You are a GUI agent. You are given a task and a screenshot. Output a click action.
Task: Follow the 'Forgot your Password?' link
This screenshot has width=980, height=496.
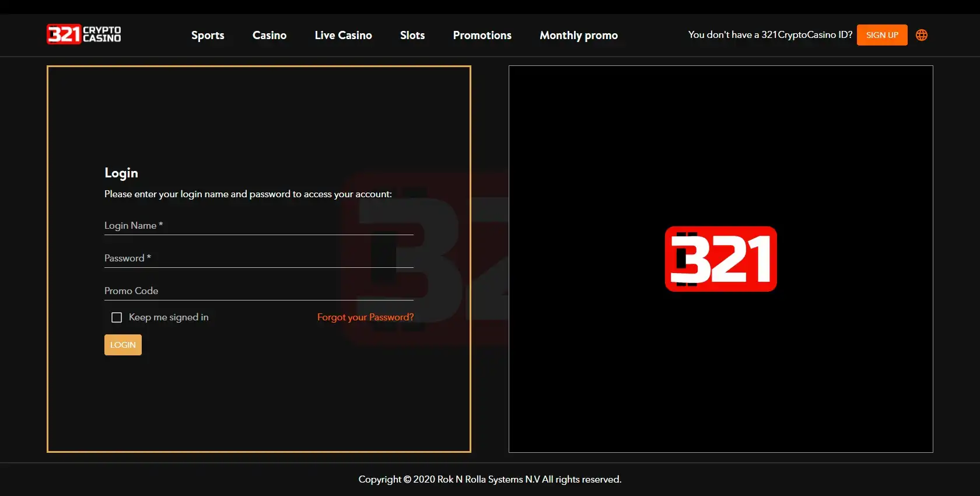point(365,317)
